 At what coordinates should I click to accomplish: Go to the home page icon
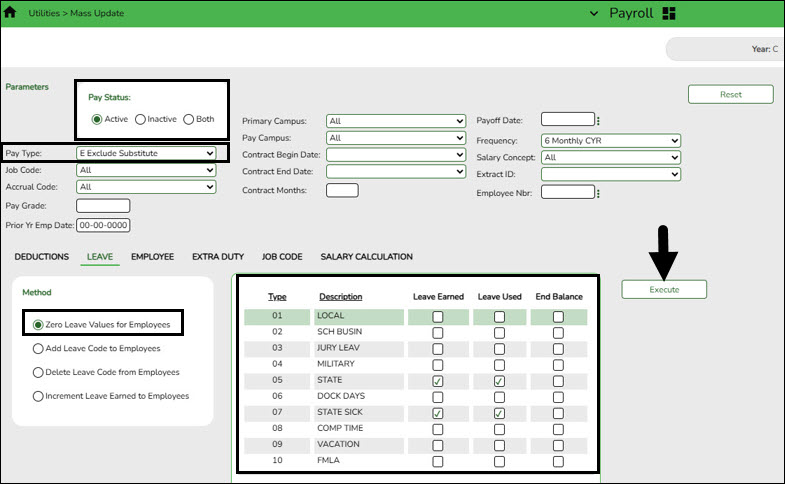(10, 13)
